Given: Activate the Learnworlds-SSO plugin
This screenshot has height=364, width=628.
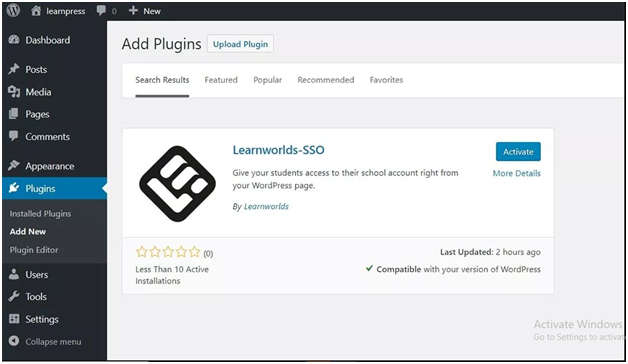Looking at the screenshot, I should (x=518, y=152).
